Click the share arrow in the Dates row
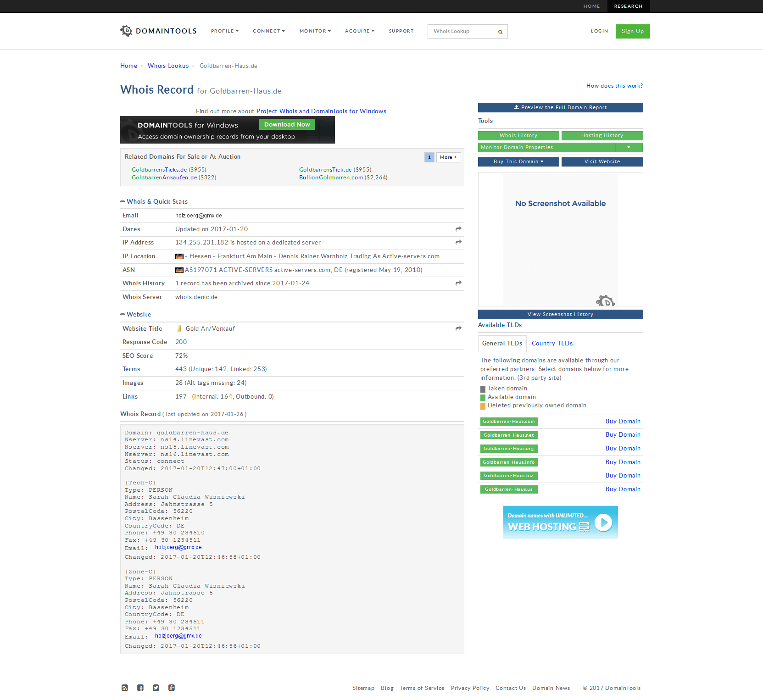 (458, 229)
